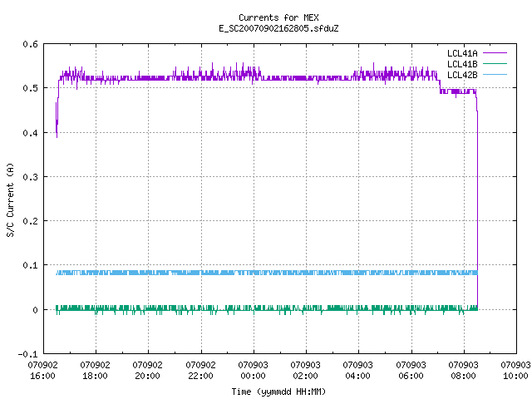Image resolution: width=532 pixels, height=399 pixels.
Task: Click the 'Currents for MEX' chart title
Action: [x=278, y=17]
